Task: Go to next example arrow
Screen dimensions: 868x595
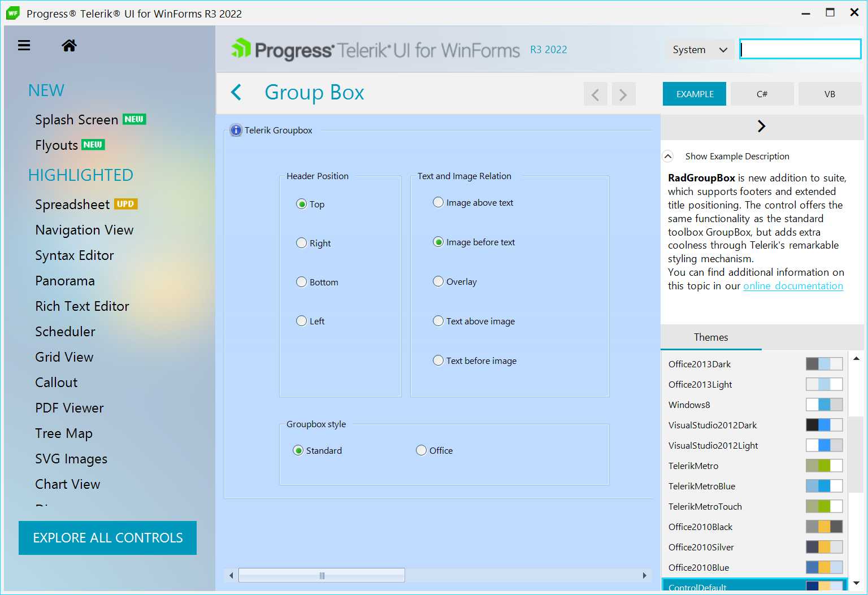Action: pos(623,94)
